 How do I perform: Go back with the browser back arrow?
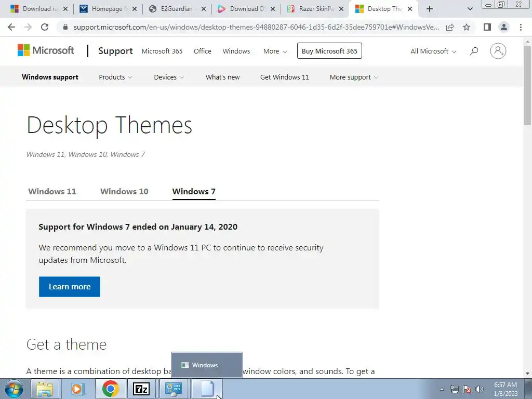pyautogui.click(x=11, y=27)
